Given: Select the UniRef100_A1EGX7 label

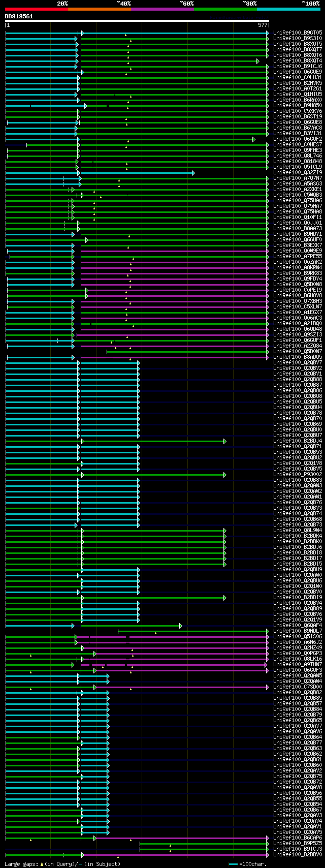Looking at the screenshot, I should [x=298, y=313].
